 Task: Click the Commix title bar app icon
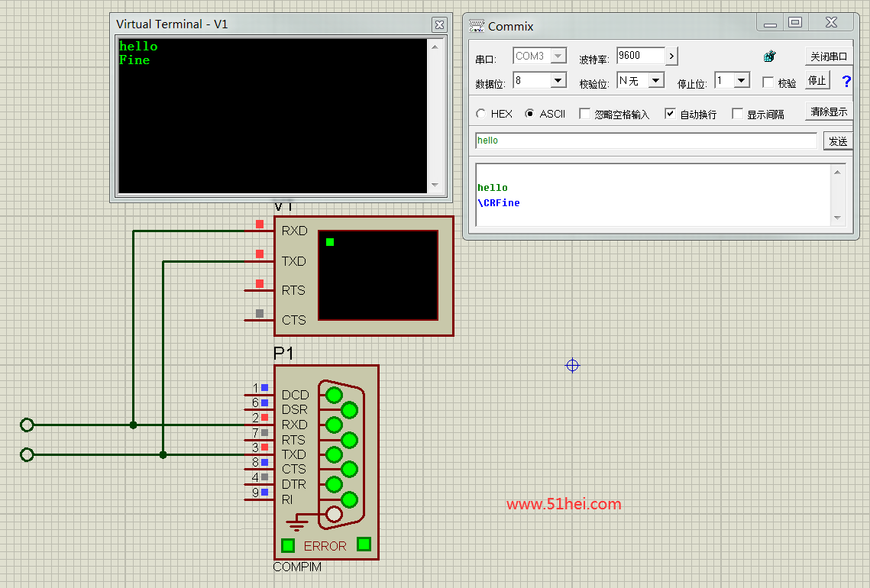coord(477,26)
